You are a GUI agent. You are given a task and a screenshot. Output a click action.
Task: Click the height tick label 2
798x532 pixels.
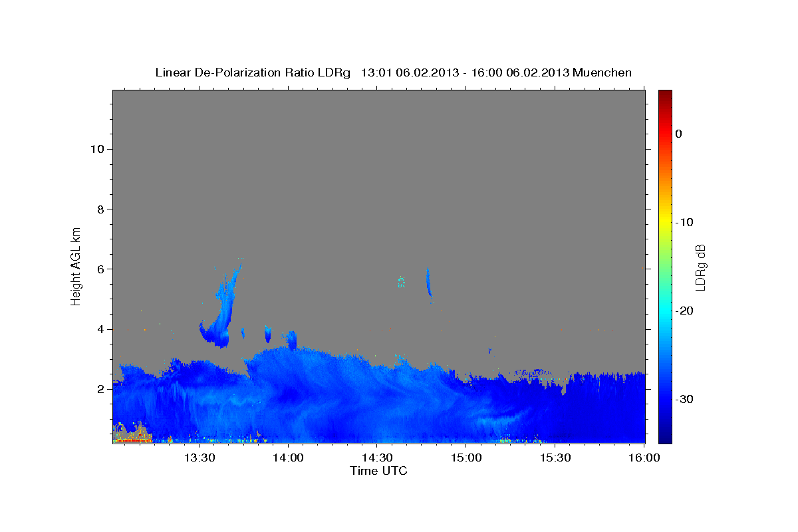[100, 389]
